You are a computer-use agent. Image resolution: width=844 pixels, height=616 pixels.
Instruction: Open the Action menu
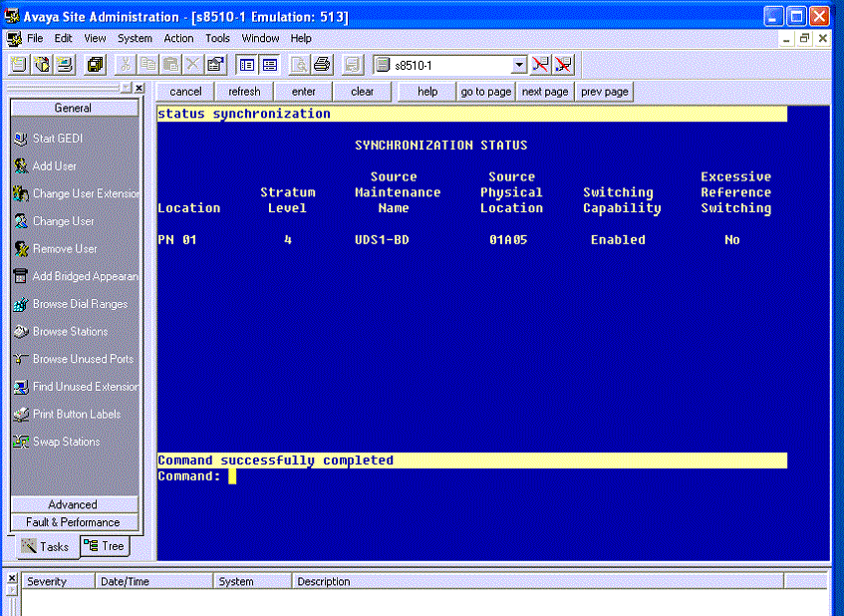pyautogui.click(x=178, y=38)
